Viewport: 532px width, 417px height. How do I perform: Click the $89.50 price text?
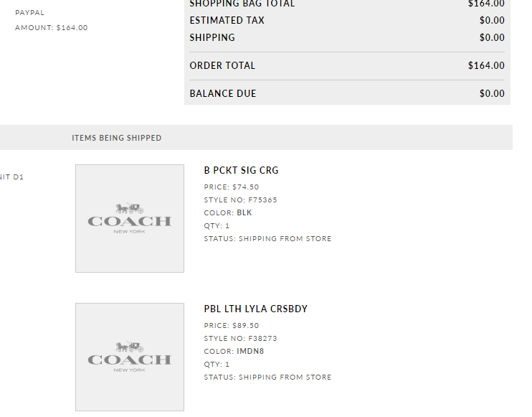pyautogui.click(x=245, y=325)
